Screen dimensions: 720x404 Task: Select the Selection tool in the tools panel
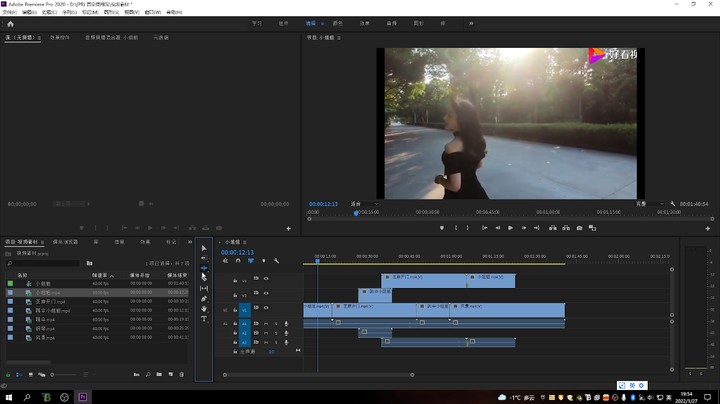click(x=204, y=248)
